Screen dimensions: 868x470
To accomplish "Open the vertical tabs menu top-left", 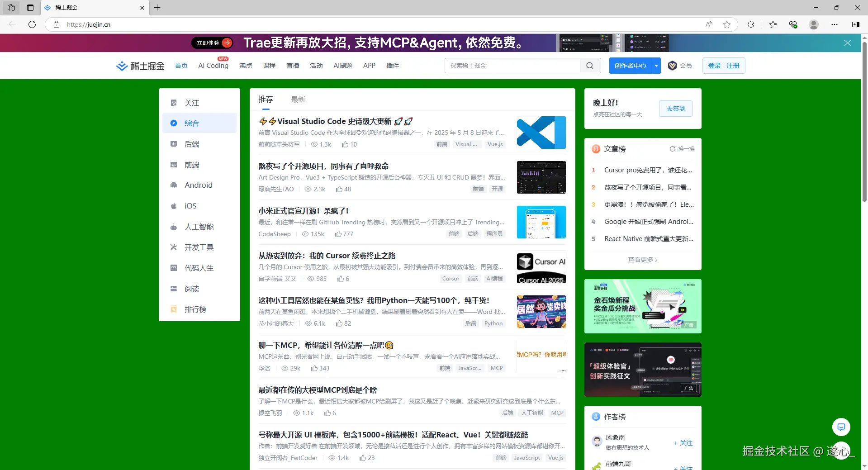I will (30, 8).
